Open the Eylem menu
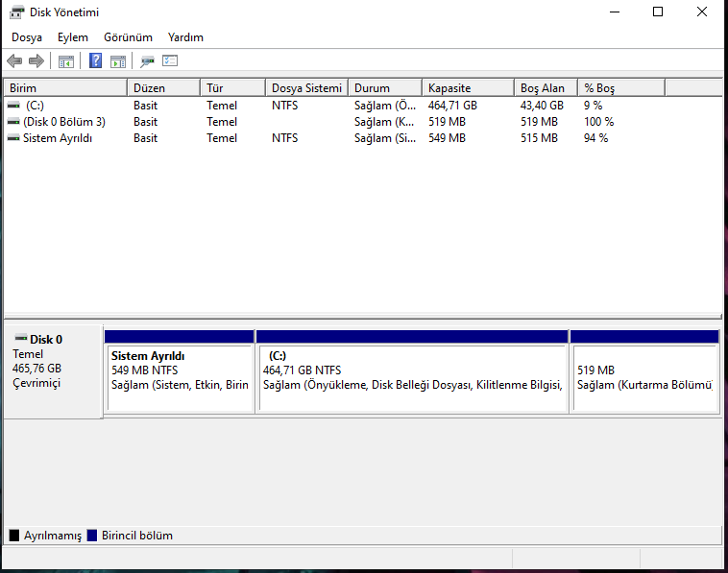Image resolution: width=728 pixels, height=573 pixels. pyautogui.click(x=72, y=37)
